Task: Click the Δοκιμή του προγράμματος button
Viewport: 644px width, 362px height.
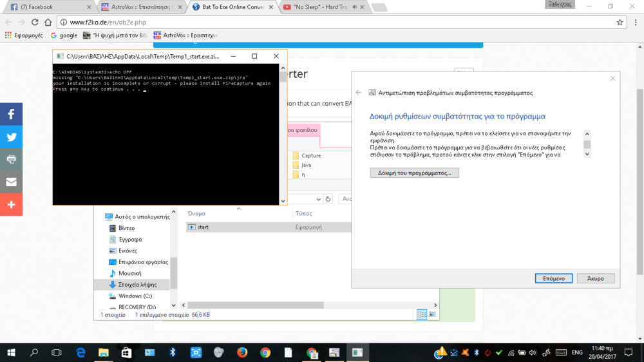Action: 414,173
